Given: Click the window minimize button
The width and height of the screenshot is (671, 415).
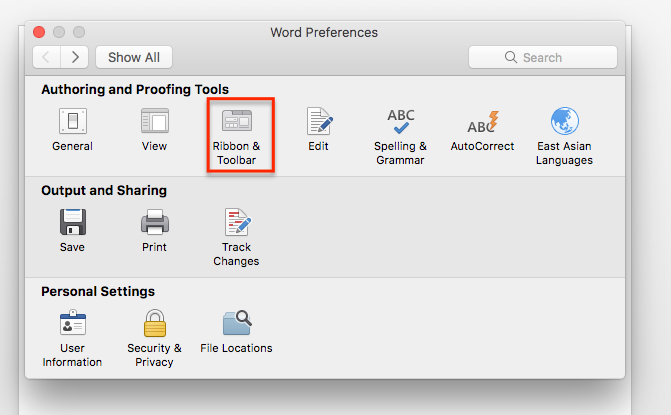Looking at the screenshot, I should click(60, 32).
